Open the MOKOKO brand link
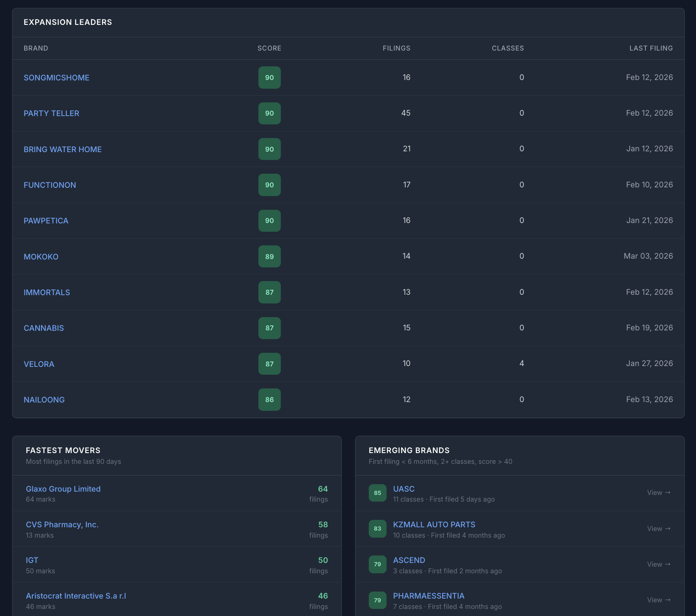This screenshot has width=696, height=616. (41, 257)
